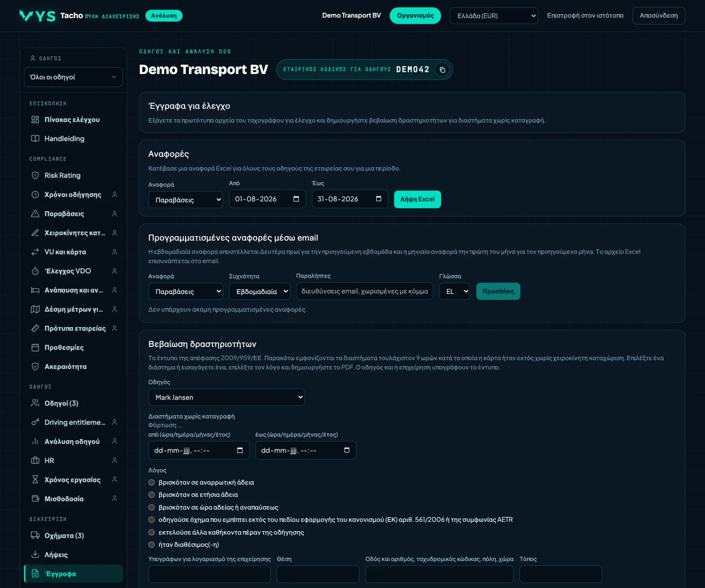
Task: Click the Αποσύνδεση logout button
Action: point(659,15)
